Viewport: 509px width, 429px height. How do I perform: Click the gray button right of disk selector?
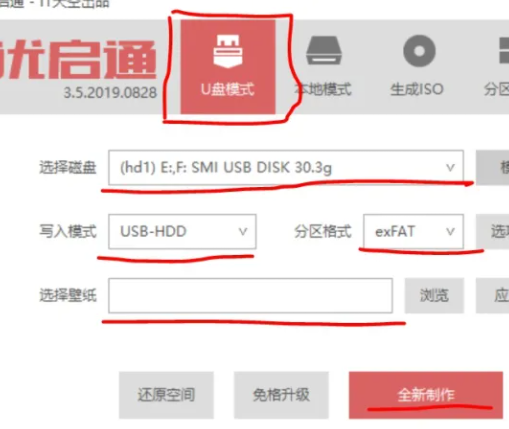tap(493, 167)
